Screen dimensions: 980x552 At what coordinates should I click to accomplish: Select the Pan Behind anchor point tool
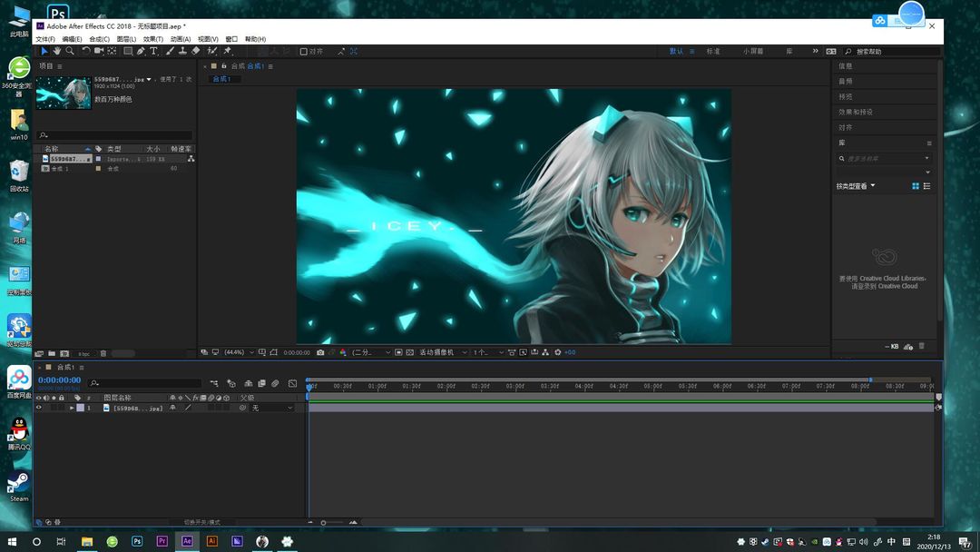point(112,51)
